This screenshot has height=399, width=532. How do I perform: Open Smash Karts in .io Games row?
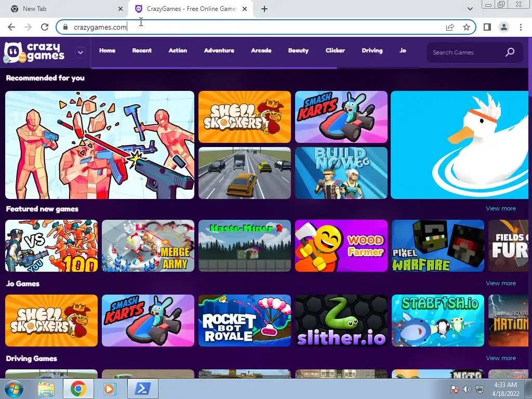(148, 321)
